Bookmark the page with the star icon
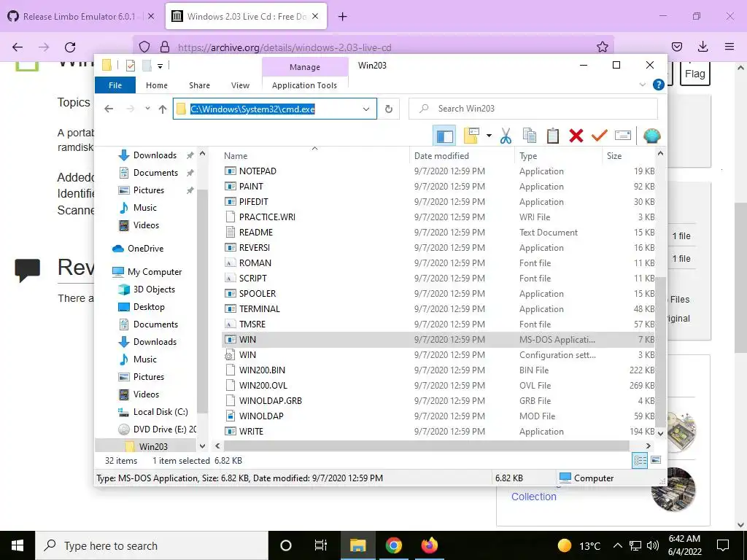Screen dimensions: 747x560 602,47
